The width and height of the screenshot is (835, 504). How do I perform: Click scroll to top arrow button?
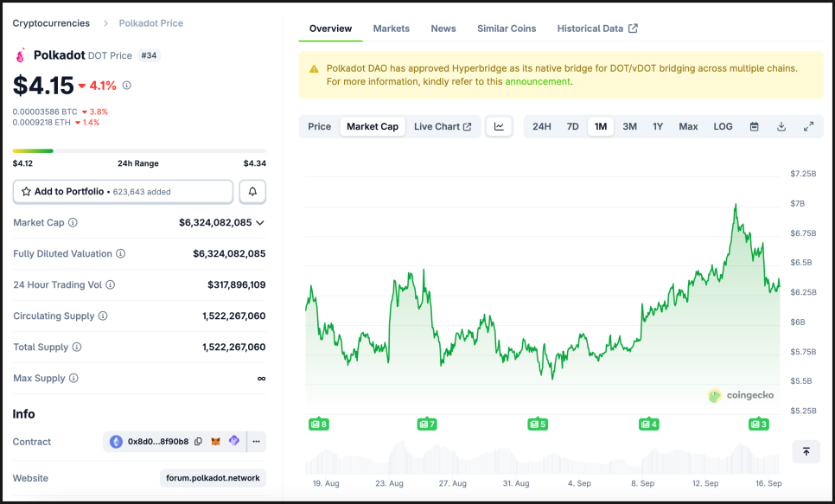[806, 451]
